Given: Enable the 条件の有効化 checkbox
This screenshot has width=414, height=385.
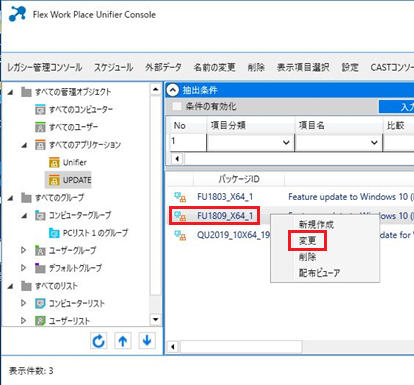Looking at the screenshot, I should [176, 107].
